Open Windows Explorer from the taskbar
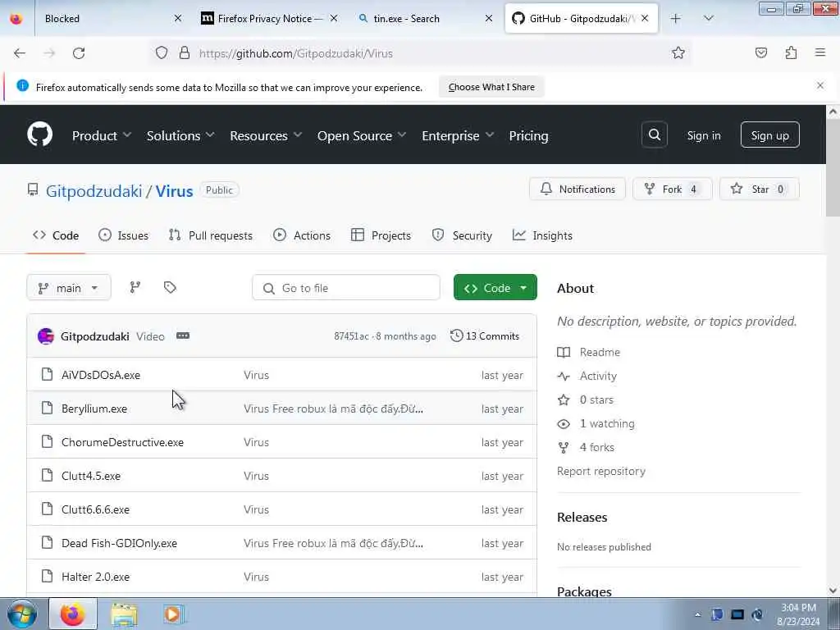Image resolution: width=840 pixels, height=630 pixels. (125, 614)
